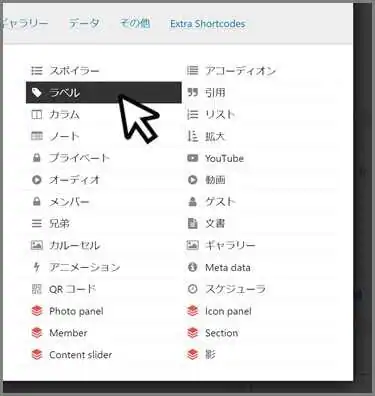375x396 pixels.
Task: Open the Extra Shortcodes tab
Action: (207, 24)
